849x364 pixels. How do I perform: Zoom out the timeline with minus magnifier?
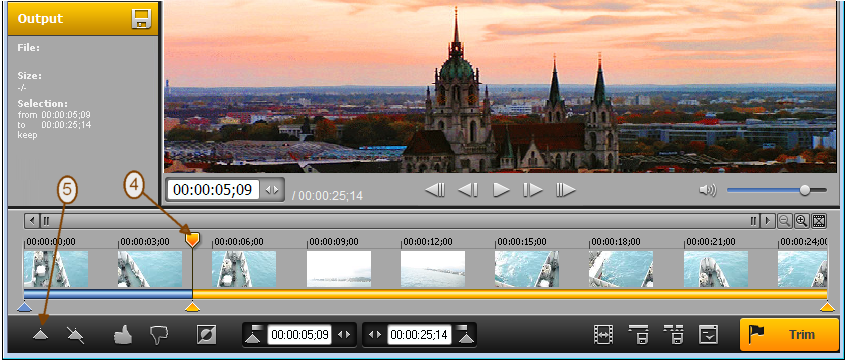pyautogui.click(x=784, y=221)
